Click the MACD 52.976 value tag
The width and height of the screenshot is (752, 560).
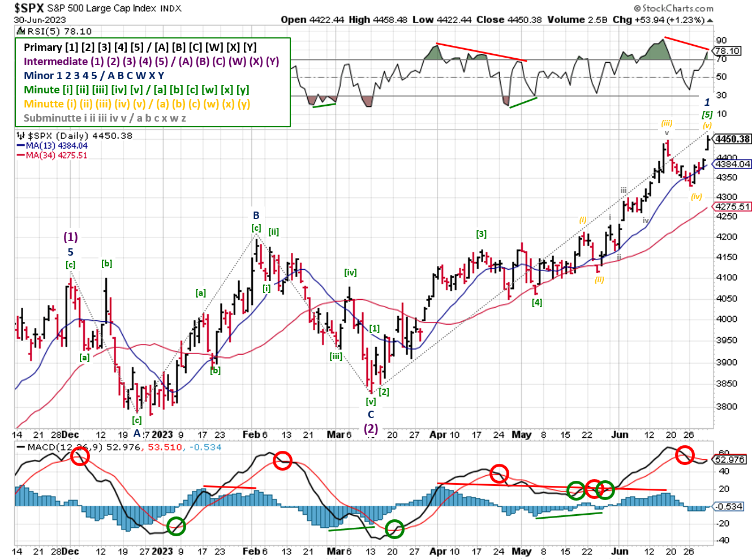(729, 459)
